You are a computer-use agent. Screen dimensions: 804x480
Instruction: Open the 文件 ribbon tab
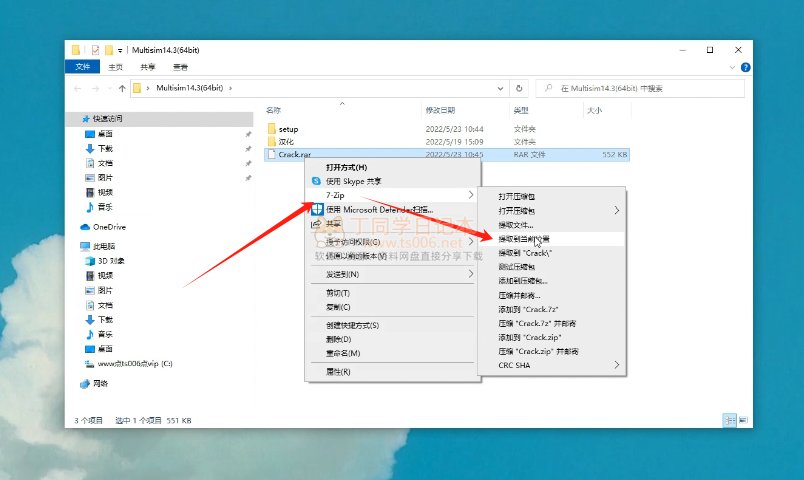83,67
